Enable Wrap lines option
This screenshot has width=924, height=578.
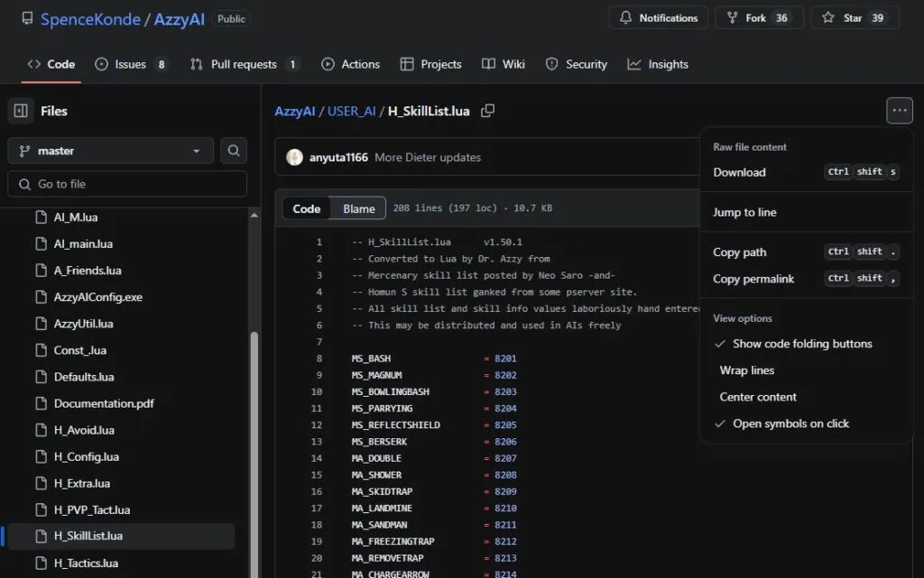806,371
